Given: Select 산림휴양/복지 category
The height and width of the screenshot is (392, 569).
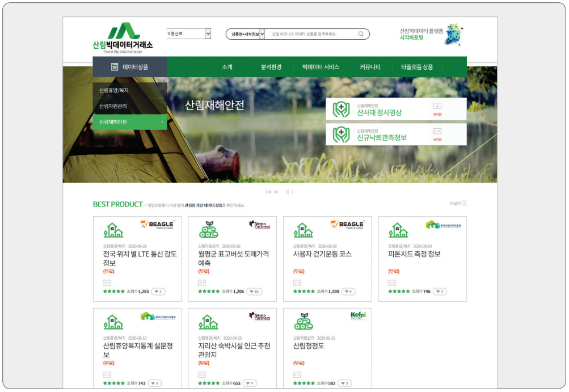Looking at the screenshot, I should pos(129,90).
